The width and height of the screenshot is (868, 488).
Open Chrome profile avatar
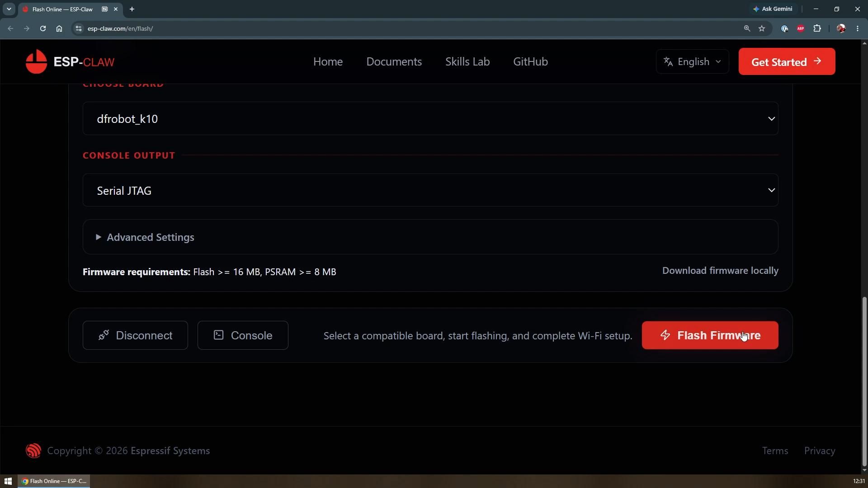coord(841,28)
